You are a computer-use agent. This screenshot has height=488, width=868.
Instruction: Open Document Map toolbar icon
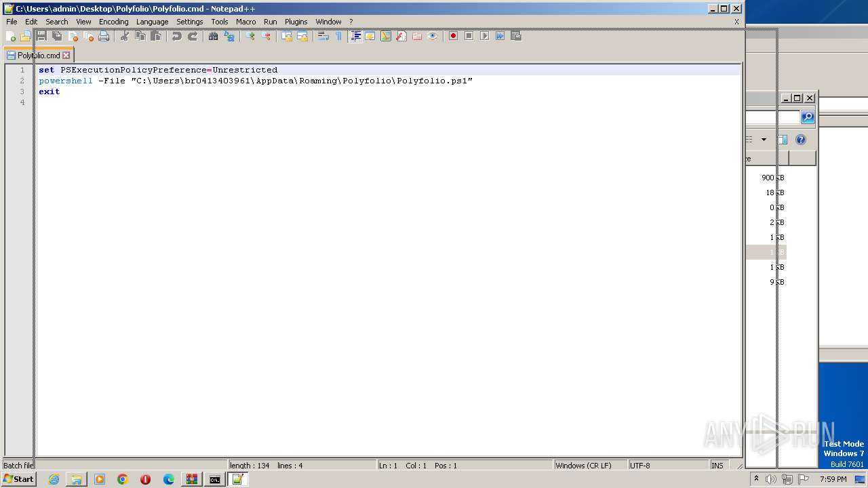385,36
